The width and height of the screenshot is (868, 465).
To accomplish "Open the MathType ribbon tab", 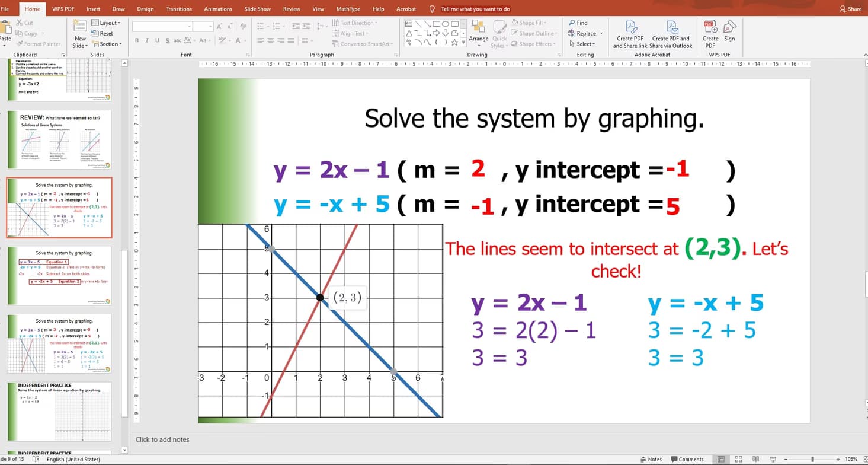I will pyautogui.click(x=348, y=9).
